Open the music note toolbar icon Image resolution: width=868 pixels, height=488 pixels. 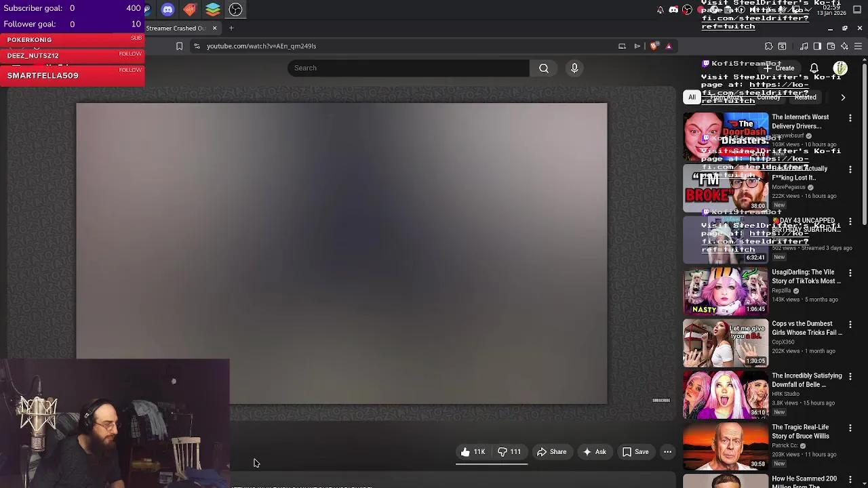coord(804,46)
